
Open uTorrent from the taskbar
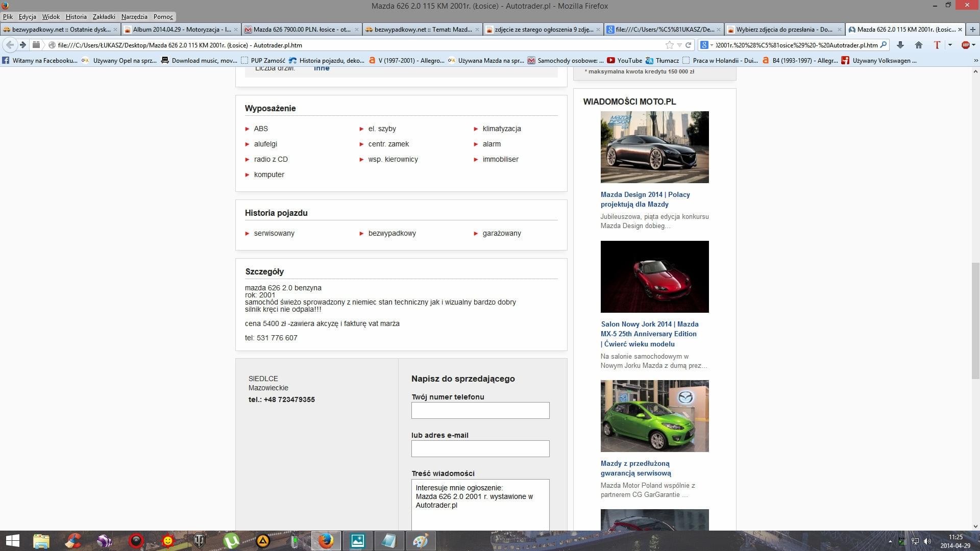point(231,541)
